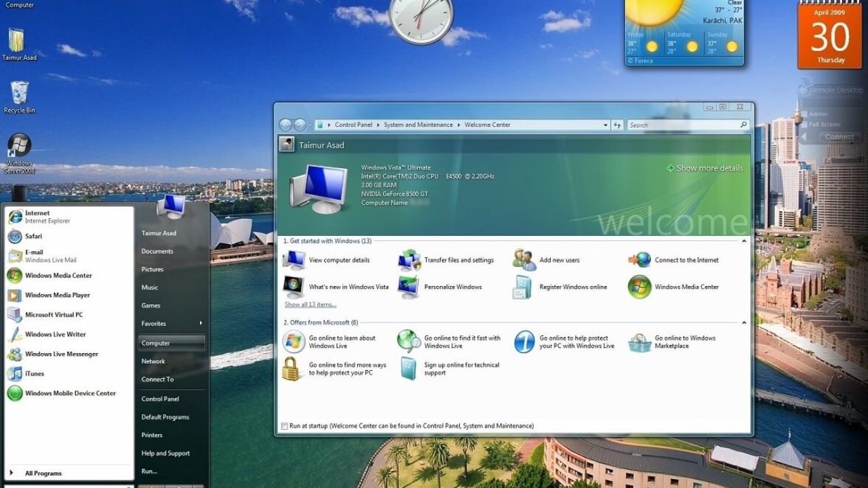Open Taimur Asad user folder in Start menu
The height and width of the screenshot is (488, 868).
[159, 233]
